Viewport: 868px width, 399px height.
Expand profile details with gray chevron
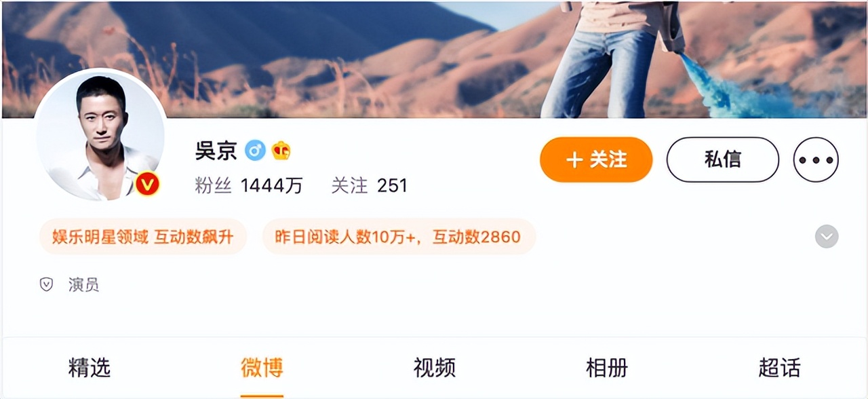click(827, 236)
